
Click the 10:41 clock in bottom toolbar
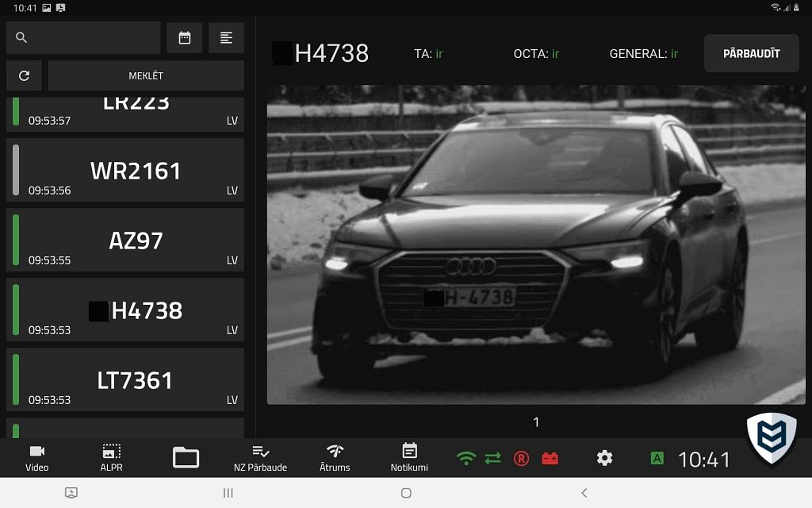tap(704, 460)
